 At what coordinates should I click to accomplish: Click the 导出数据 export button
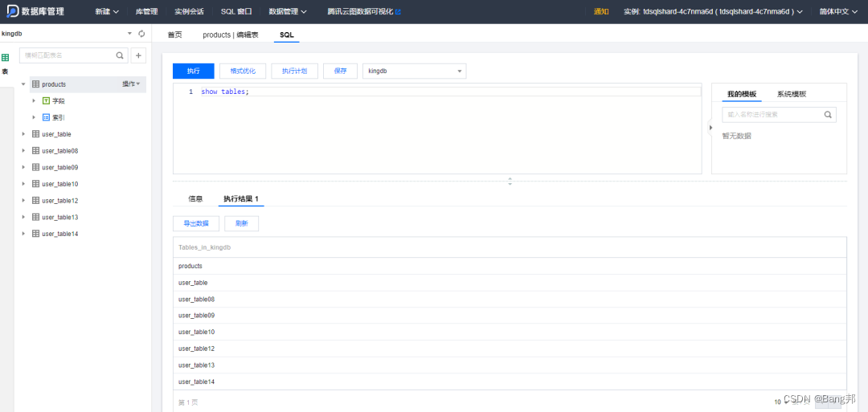click(196, 223)
